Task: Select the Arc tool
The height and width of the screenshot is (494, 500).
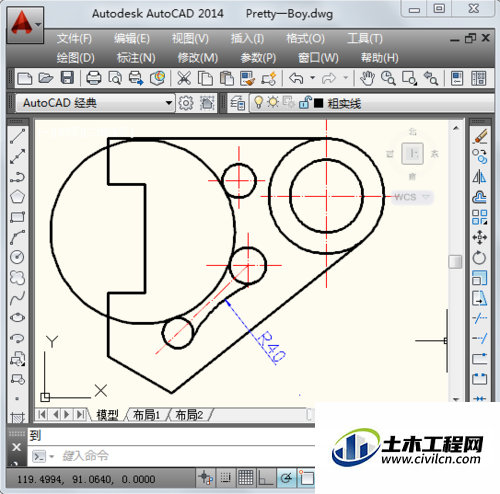Action: tap(17, 237)
